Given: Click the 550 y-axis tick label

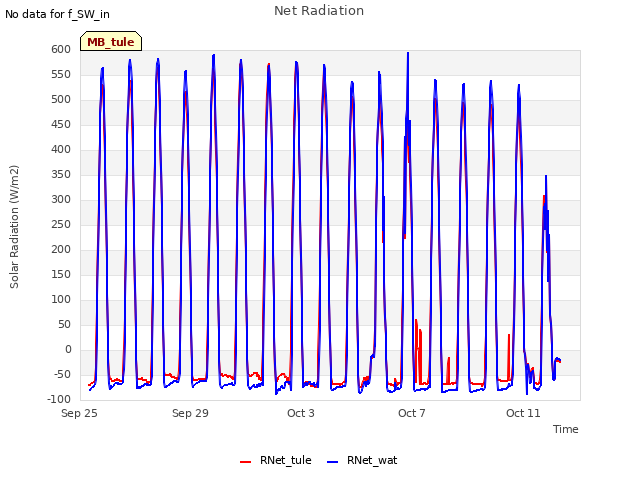Looking at the screenshot, I should coord(61,74).
